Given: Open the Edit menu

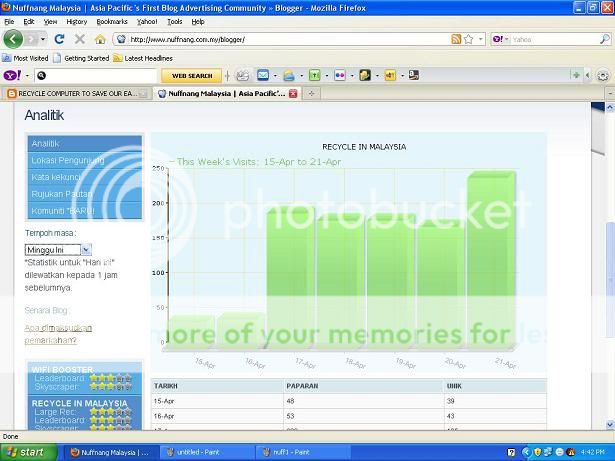Looking at the screenshot, I should [29, 22].
